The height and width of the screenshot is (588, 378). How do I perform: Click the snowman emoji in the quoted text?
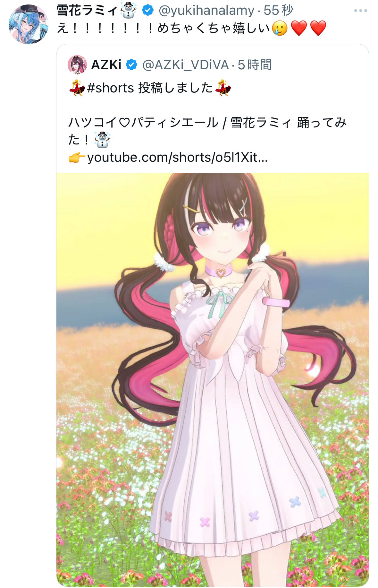tap(102, 140)
